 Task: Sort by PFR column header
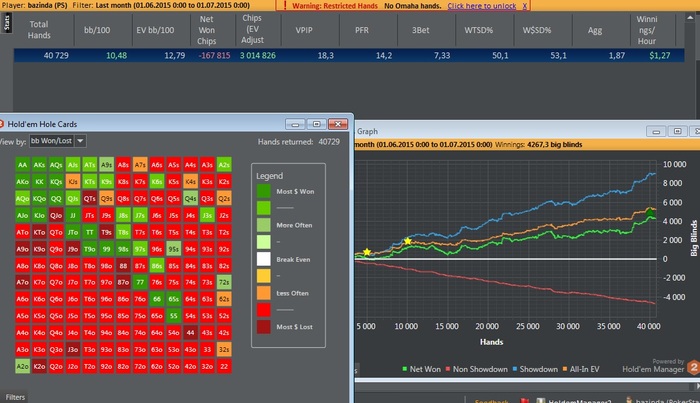[x=362, y=30]
